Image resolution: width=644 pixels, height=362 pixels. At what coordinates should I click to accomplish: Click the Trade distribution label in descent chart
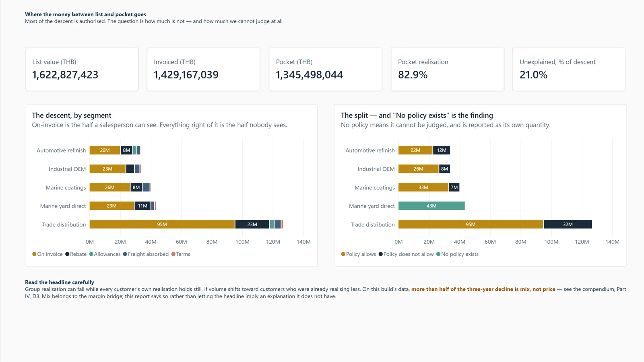click(x=64, y=224)
